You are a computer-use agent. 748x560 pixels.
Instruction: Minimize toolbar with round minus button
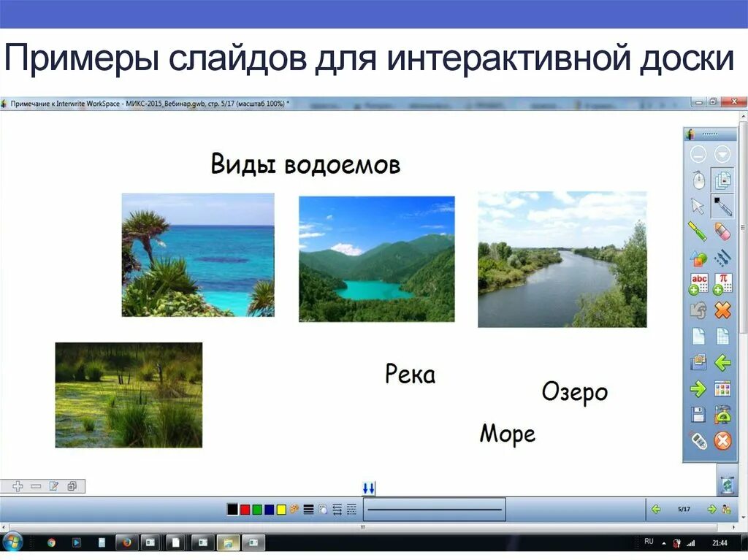[698, 155]
